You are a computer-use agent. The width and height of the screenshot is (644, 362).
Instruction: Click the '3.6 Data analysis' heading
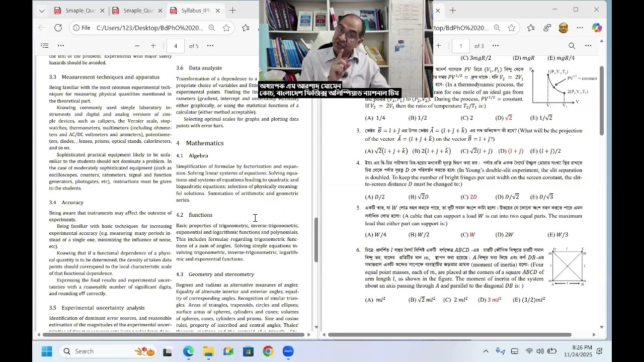tap(199, 68)
